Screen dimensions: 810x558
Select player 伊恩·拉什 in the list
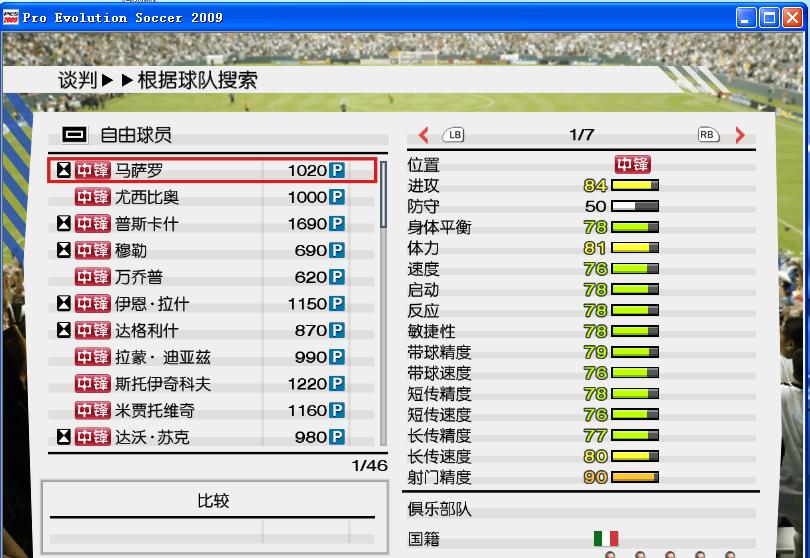click(212, 304)
